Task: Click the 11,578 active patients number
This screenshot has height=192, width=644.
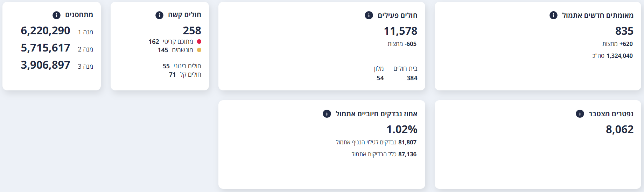Action: tap(400, 31)
